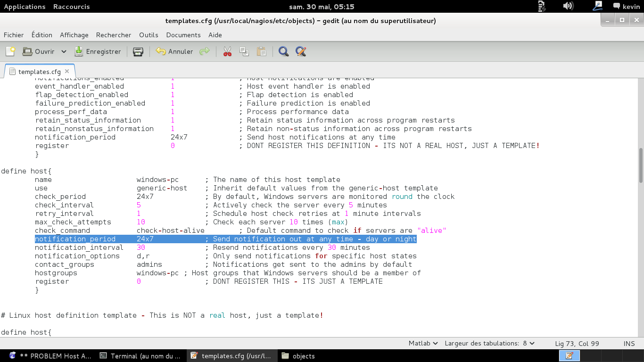This screenshot has width=644, height=362.
Task: Open the Matlab syntax language dropdown
Action: (x=423, y=344)
